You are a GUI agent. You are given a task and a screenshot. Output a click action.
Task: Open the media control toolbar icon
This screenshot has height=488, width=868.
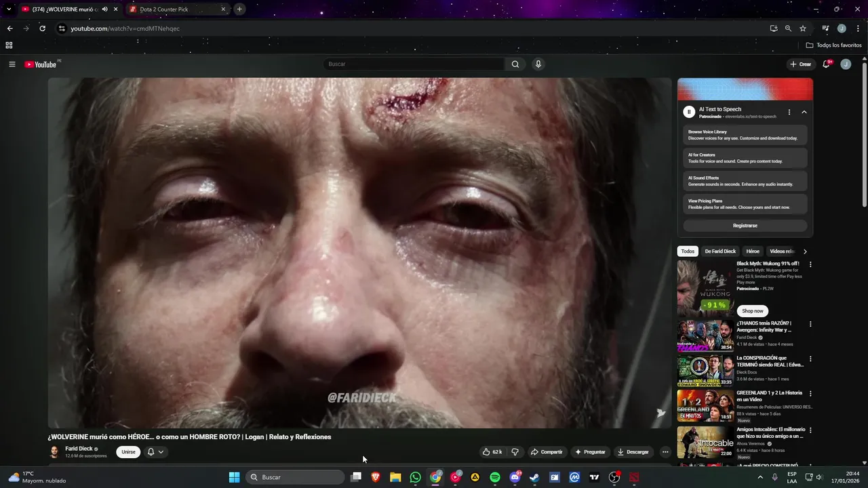[825, 28]
